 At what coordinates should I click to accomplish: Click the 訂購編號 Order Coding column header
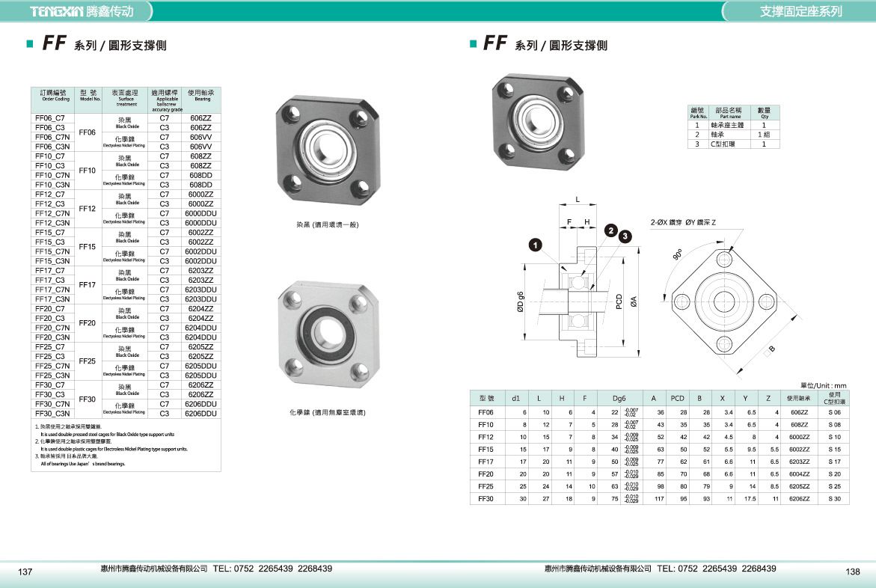click(54, 95)
